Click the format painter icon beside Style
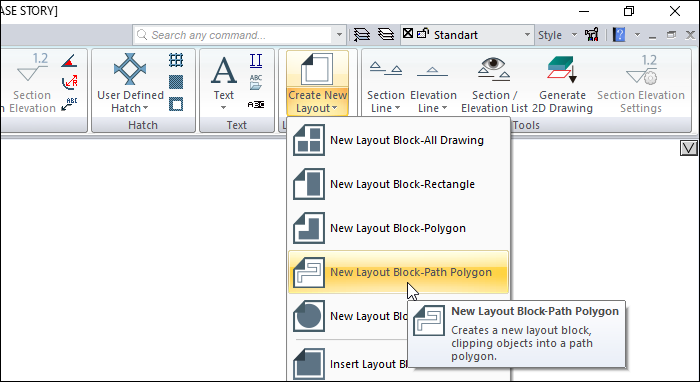Image resolution: width=700 pixels, height=382 pixels. coord(592,34)
